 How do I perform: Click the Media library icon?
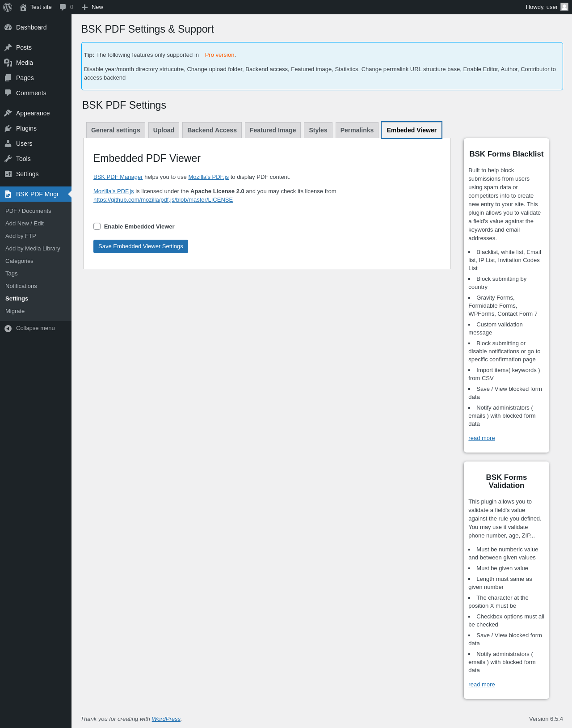(8, 63)
